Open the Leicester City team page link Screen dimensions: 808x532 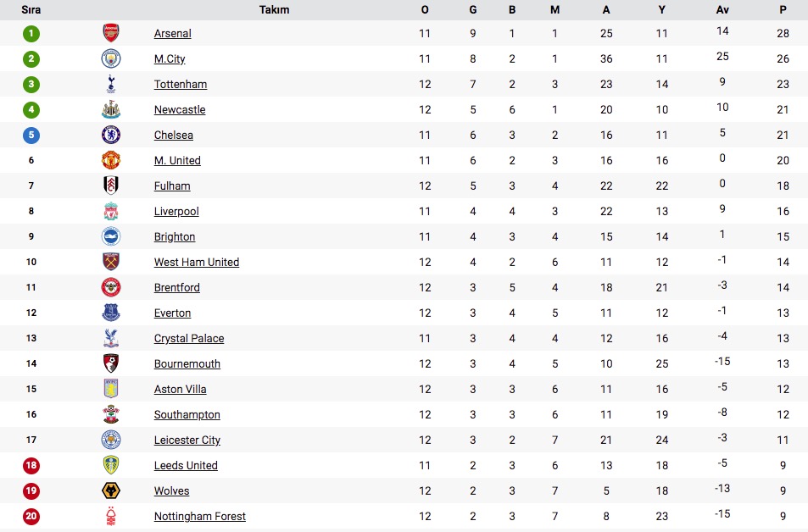pyautogui.click(x=187, y=440)
